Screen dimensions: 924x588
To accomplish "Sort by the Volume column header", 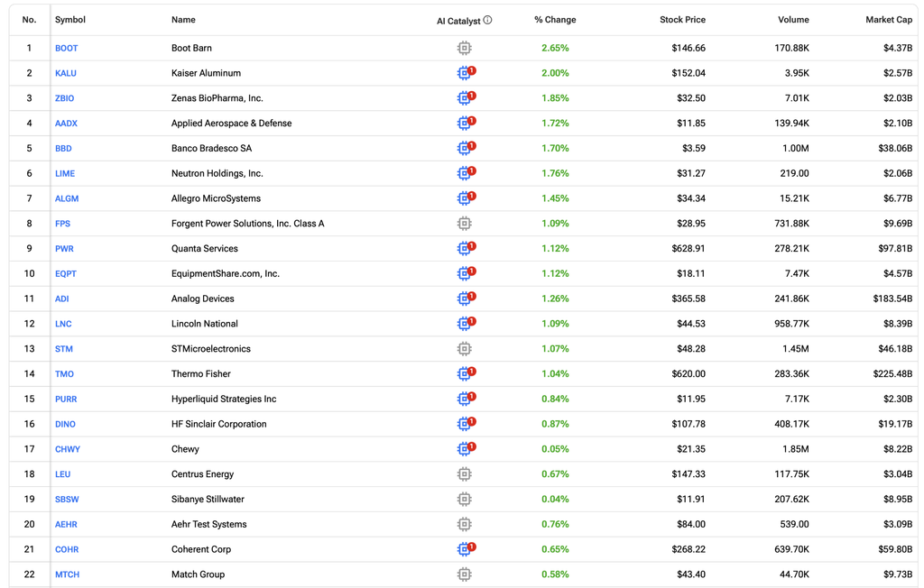I will pyautogui.click(x=793, y=20).
